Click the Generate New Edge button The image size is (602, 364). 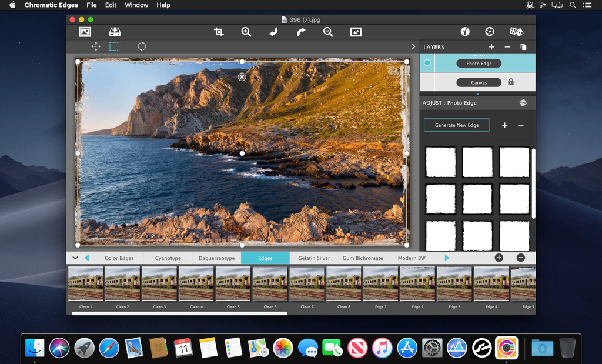coord(457,125)
